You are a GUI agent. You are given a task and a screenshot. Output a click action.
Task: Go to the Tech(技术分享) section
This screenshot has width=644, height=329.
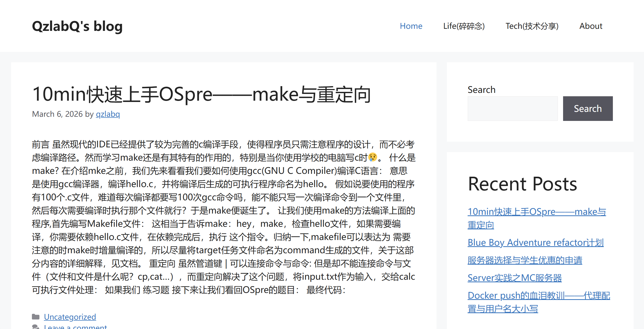coord(532,26)
